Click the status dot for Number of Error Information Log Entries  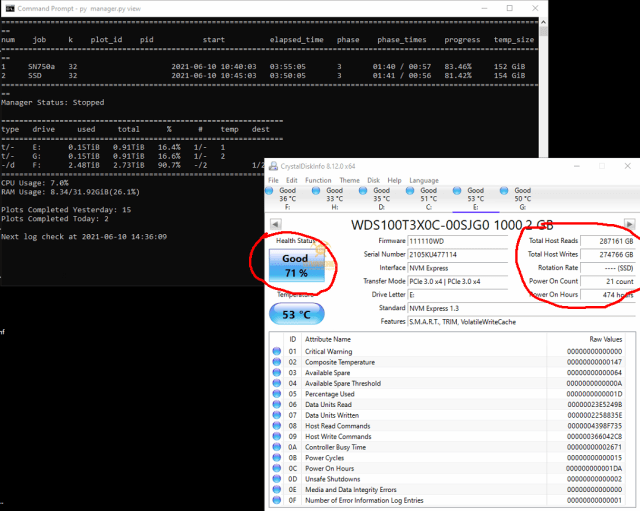[277, 500]
